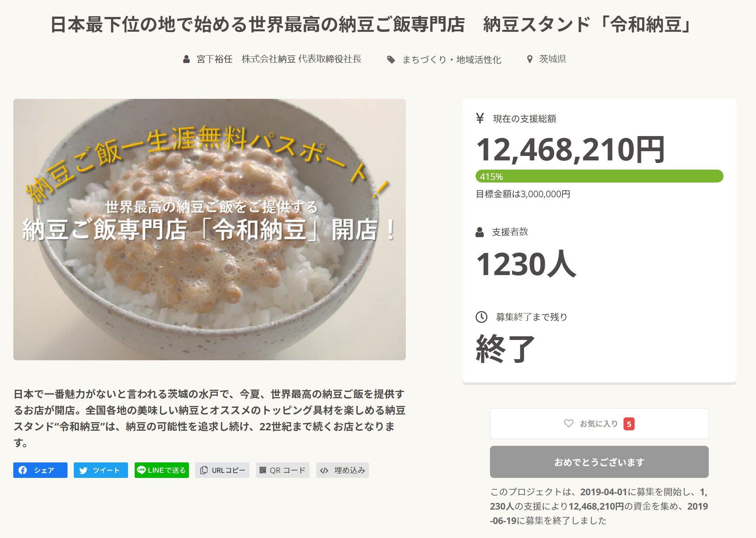Click the LINE logo icon
The image size is (756, 538).
[141, 470]
